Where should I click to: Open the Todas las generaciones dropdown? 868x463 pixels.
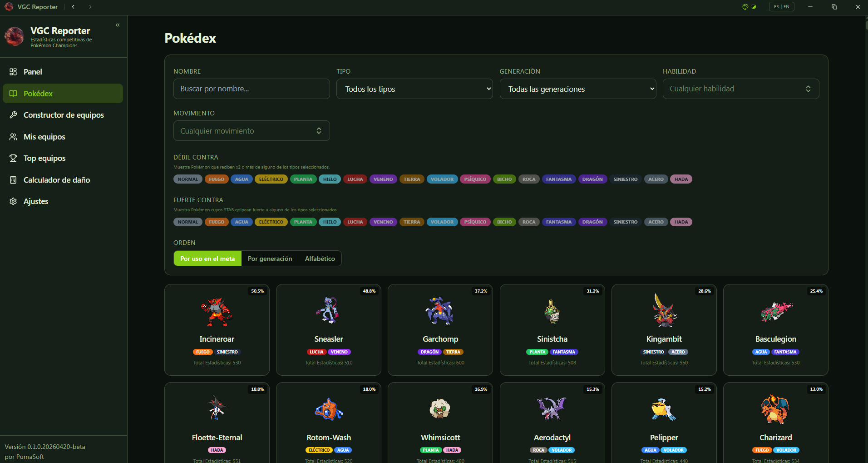(578, 89)
